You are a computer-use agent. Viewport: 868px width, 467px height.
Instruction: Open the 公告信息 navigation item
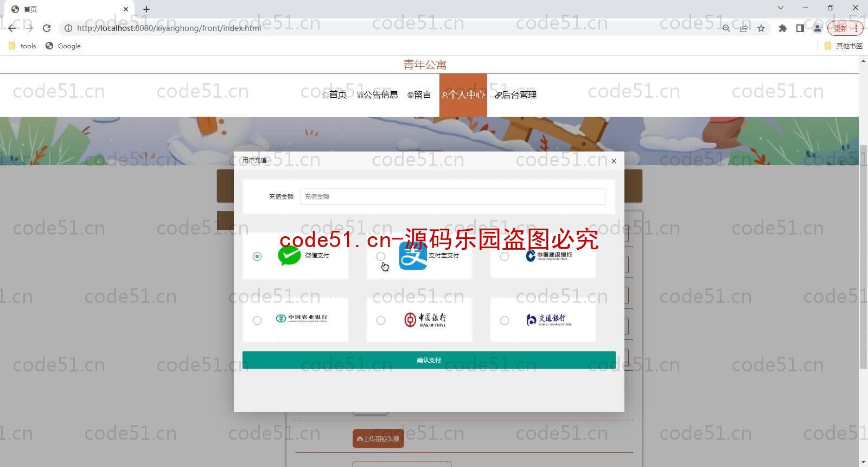tap(378, 94)
